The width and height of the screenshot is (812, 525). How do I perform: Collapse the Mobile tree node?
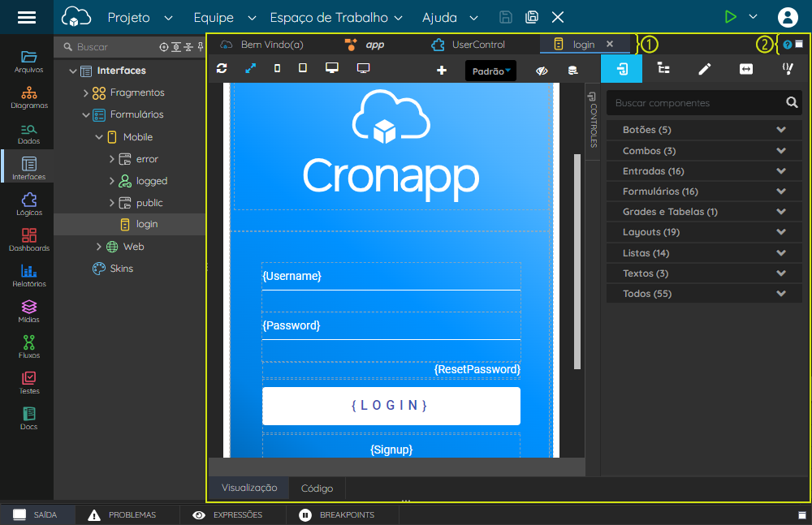point(99,137)
